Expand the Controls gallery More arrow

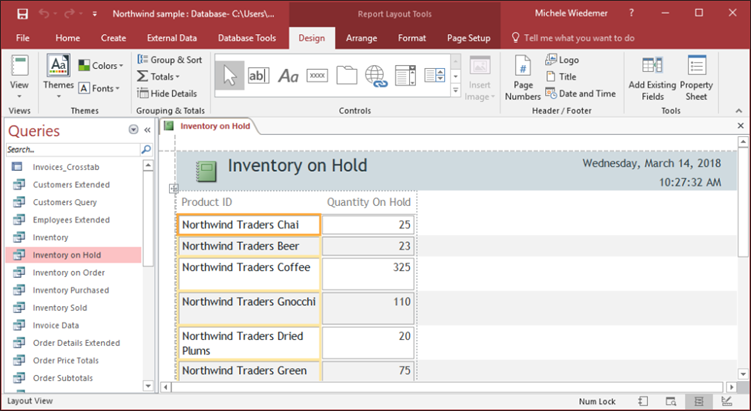tap(456, 90)
